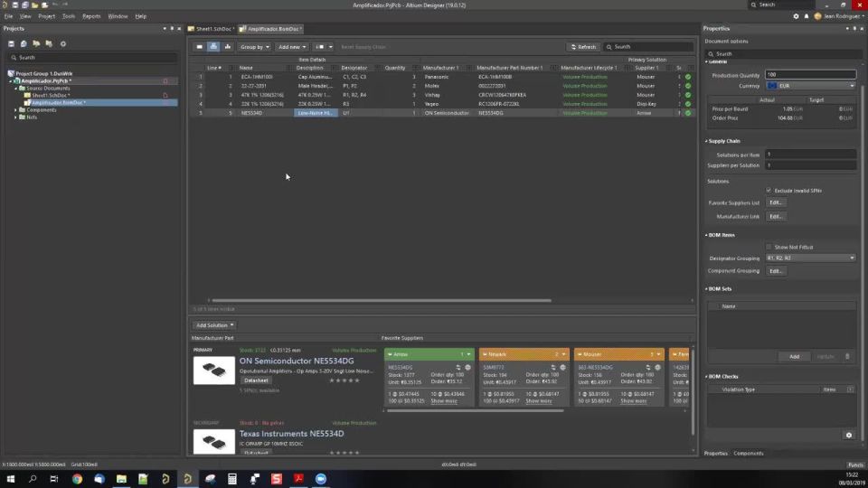Screen dimensions: 868x488
Task: Click the BOM search field
Action: coord(648,47)
